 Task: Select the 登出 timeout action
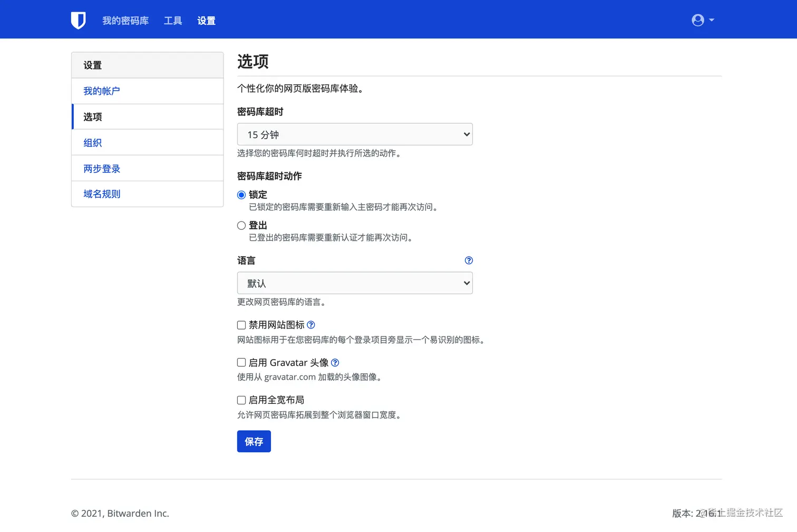coord(241,225)
